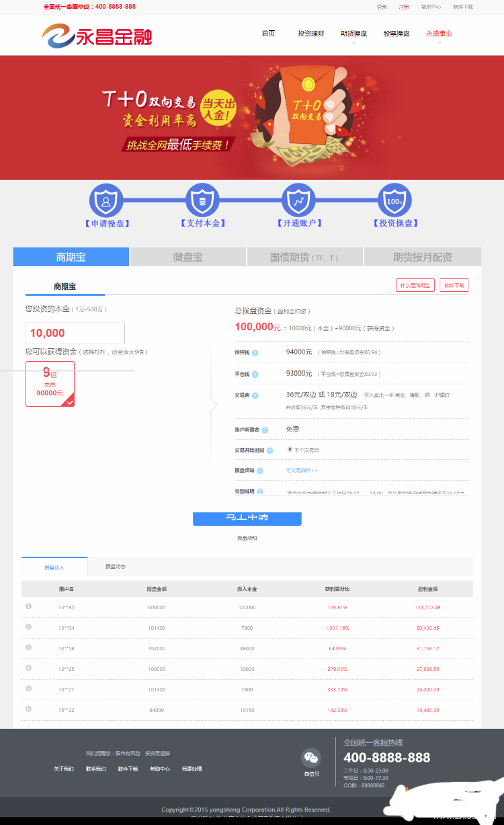Click the red-outlined 软件下载 button
504x825 pixels.
[x=454, y=285]
